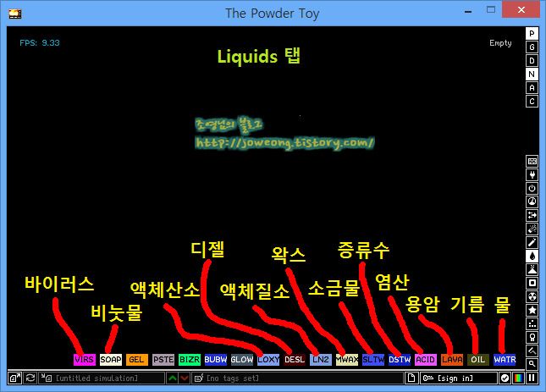Screen dimensions: 546x392
Task: Select the WATR water element
Action: point(505,359)
